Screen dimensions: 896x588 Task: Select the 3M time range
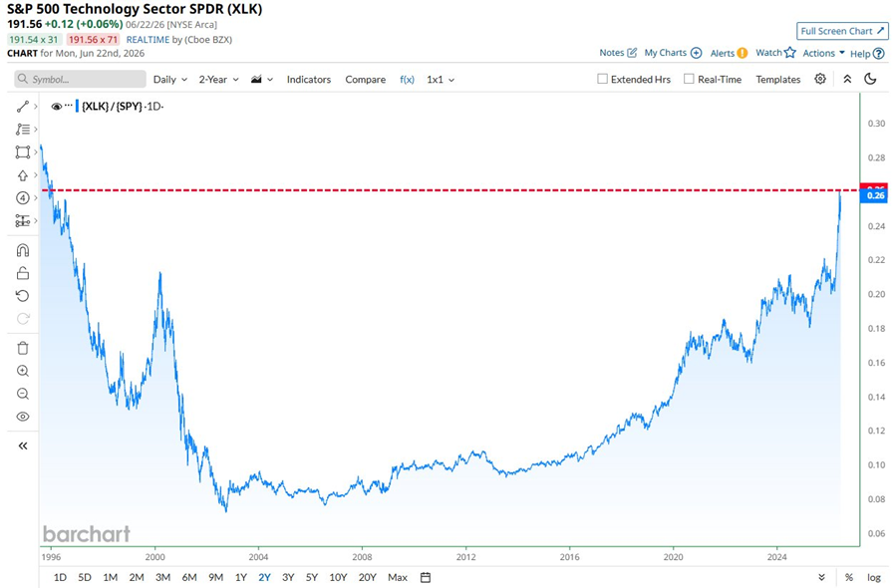(x=162, y=577)
